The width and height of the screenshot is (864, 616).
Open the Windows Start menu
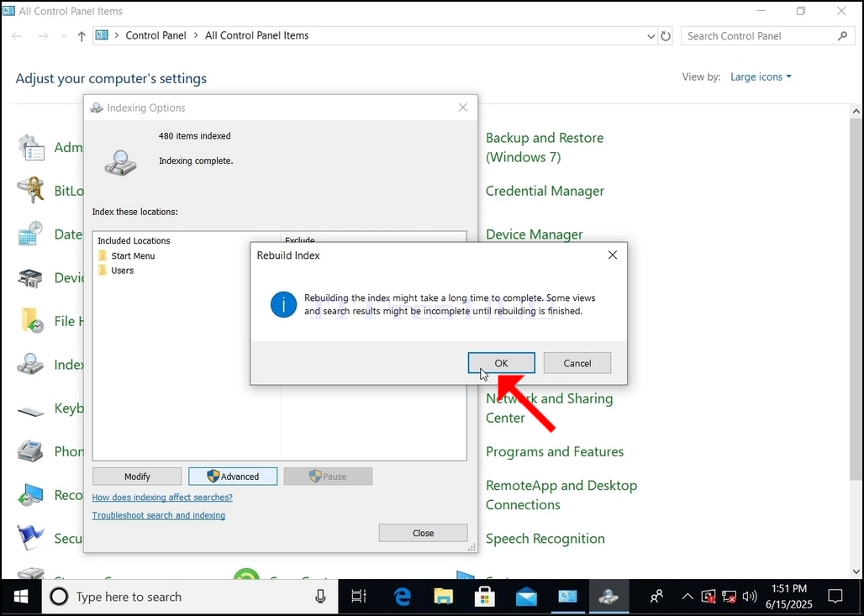pos(21,597)
